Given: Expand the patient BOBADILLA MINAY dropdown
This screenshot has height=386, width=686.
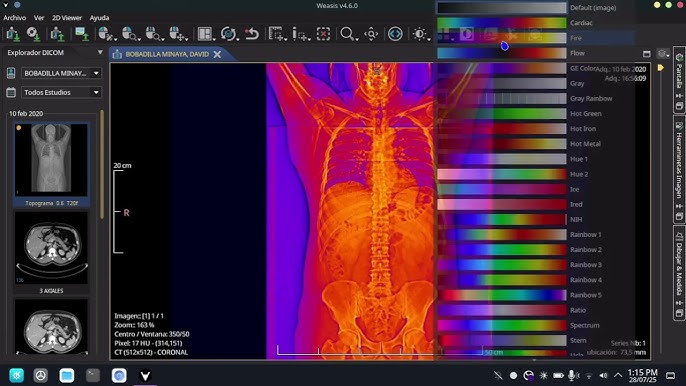Looking at the screenshot, I should point(96,73).
